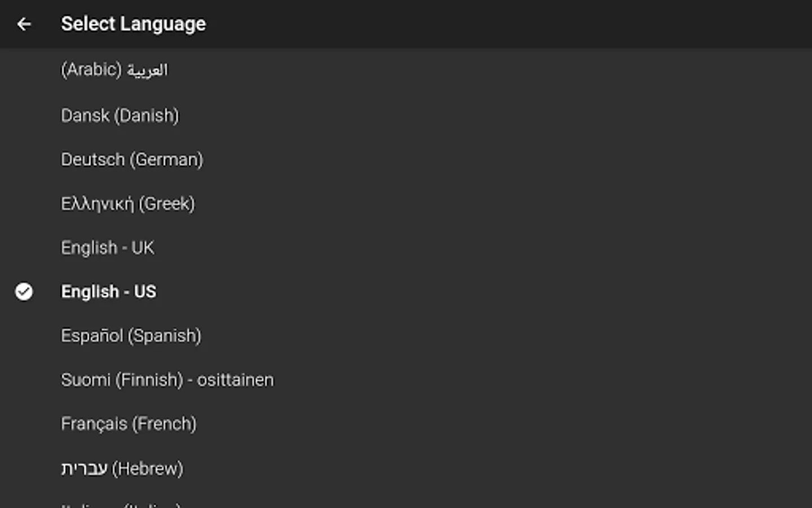Choose Dansk (Danish) language

point(120,116)
